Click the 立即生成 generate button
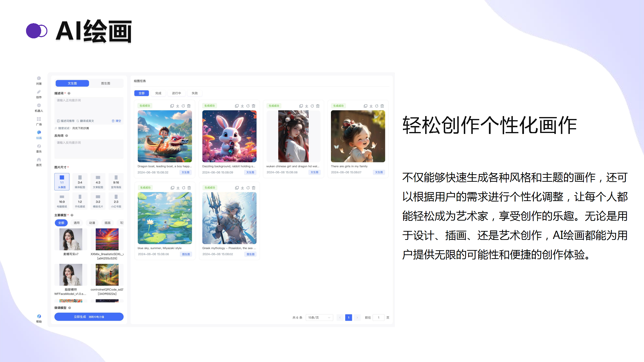The width and height of the screenshot is (644, 362). (89, 317)
